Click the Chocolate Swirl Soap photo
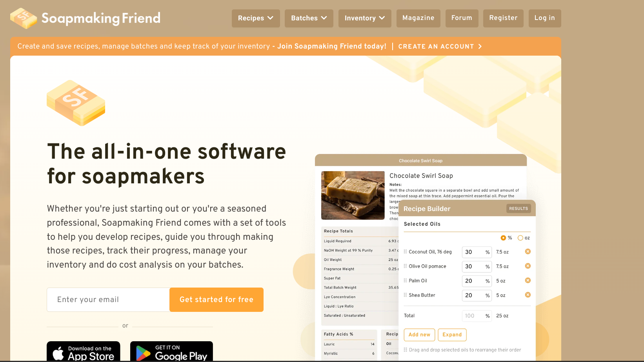The height and width of the screenshot is (362, 644). (353, 195)
